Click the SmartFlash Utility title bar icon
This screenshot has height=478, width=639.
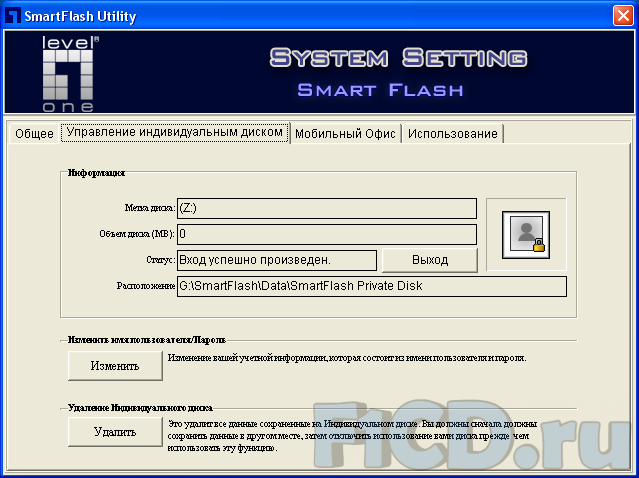(12, 16)
